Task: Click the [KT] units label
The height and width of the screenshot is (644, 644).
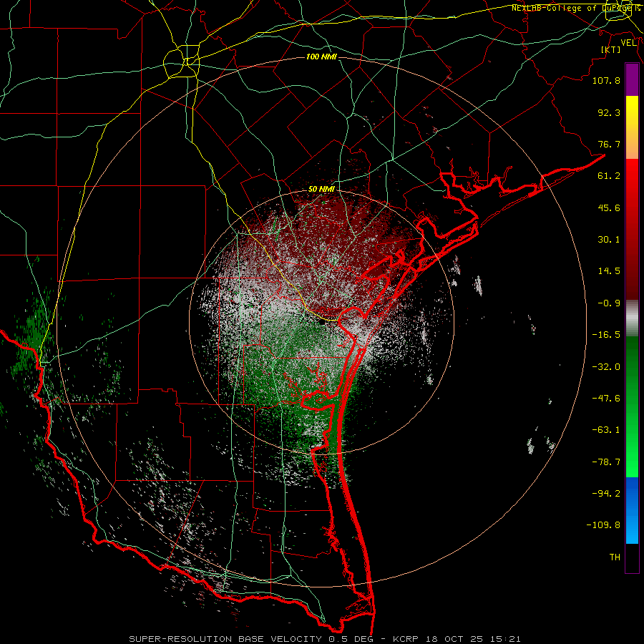Action: click(611, 49)
